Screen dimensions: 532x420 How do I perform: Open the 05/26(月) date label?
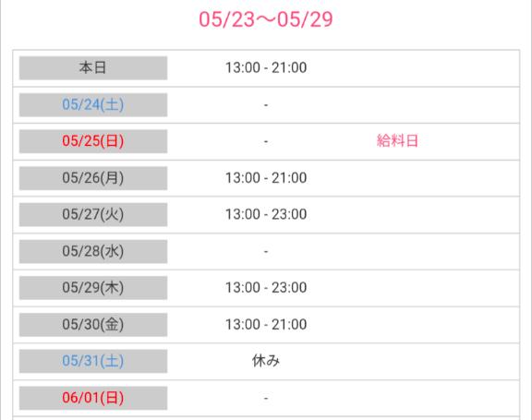(x=93, y=178)
